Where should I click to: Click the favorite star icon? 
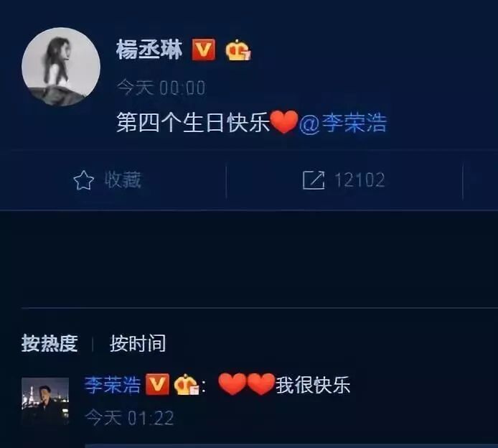(x=83, y=180)
